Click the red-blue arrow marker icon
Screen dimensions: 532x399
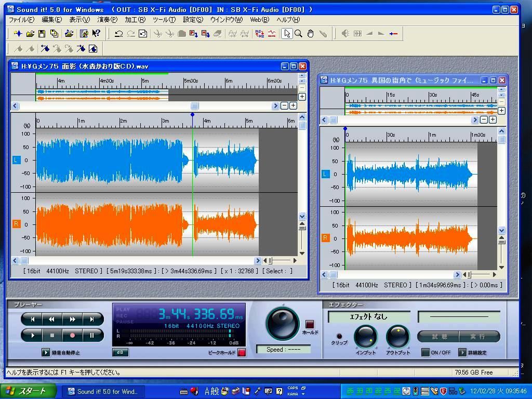(x=394, y=34)
